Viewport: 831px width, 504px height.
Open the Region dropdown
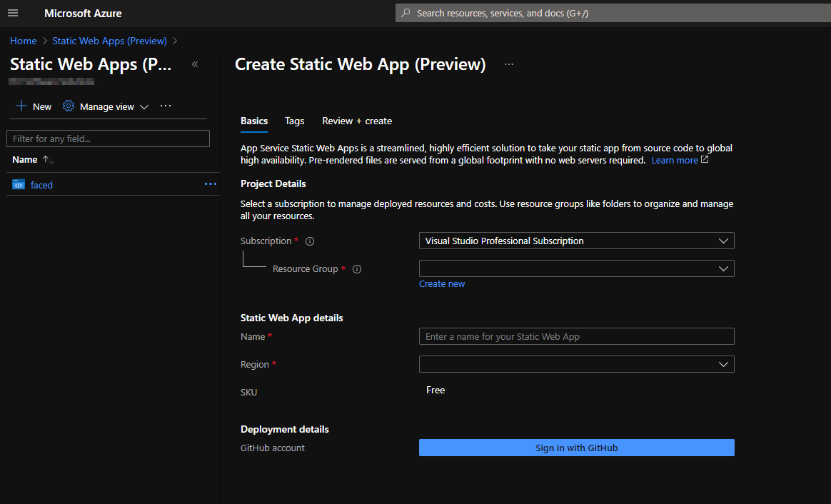coord(577,364)
